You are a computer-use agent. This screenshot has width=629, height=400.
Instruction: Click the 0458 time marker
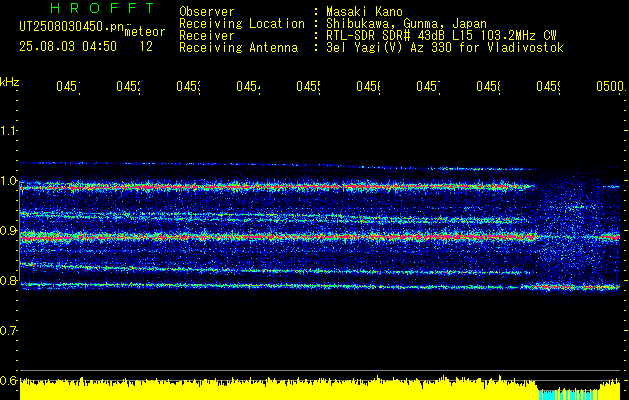coord(489,86)
